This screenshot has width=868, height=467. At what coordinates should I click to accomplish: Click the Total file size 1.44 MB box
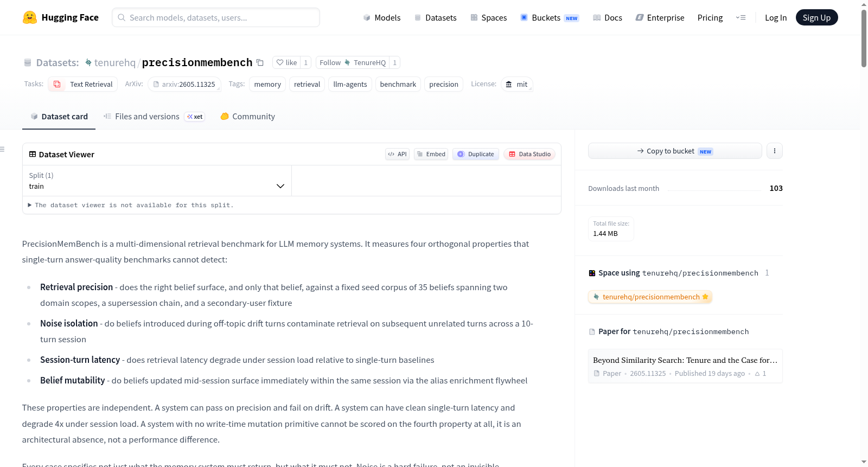coord(611,228)
